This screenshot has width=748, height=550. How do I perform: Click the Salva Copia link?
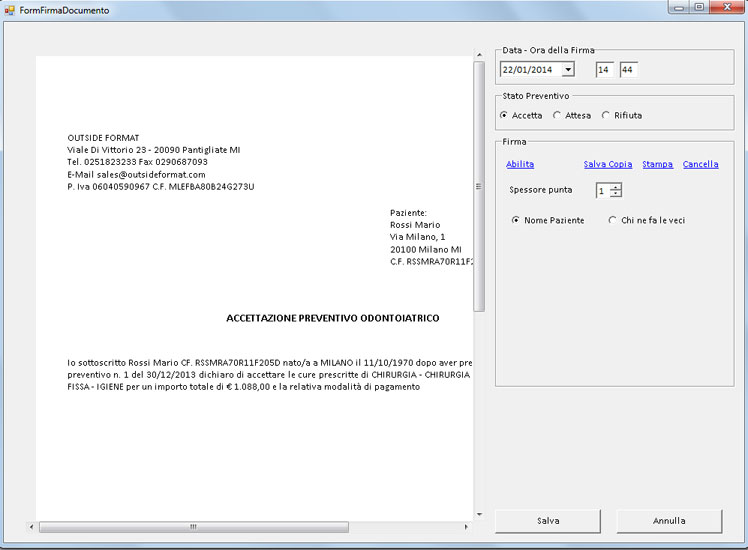click(x=608, y=164)
